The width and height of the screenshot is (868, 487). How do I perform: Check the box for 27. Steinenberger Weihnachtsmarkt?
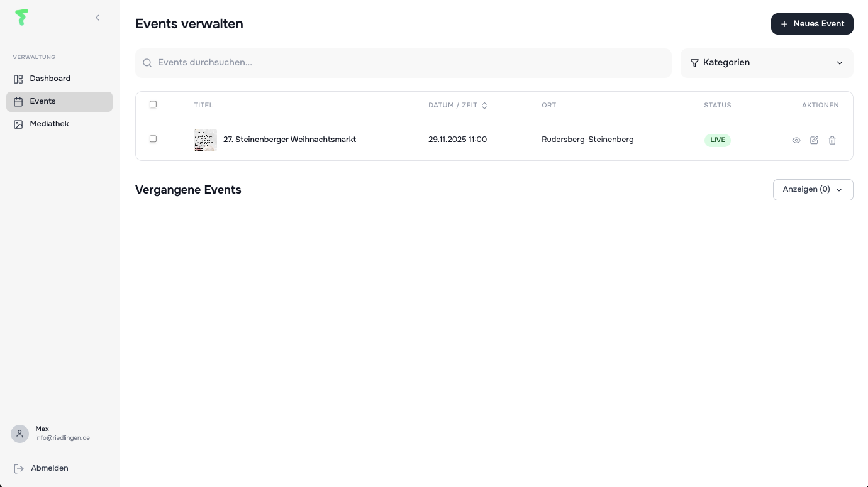pos(153,139)
